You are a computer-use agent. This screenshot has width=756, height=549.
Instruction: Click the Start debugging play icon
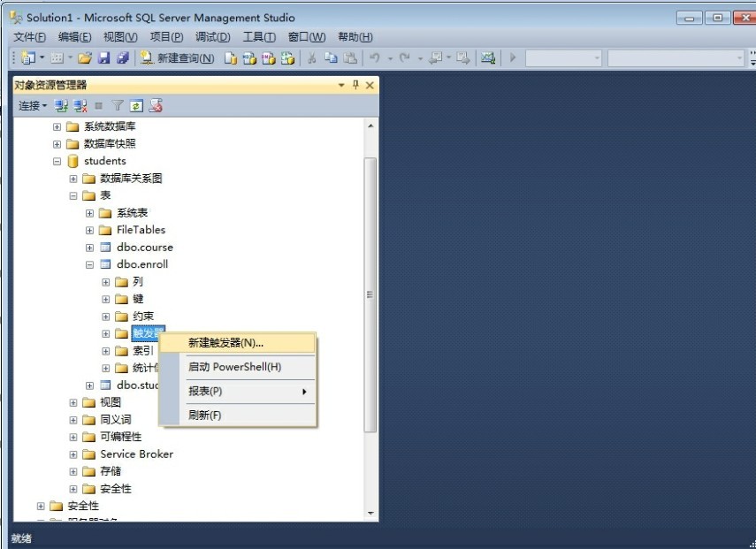pyautogui.click(x=513, y=57)
